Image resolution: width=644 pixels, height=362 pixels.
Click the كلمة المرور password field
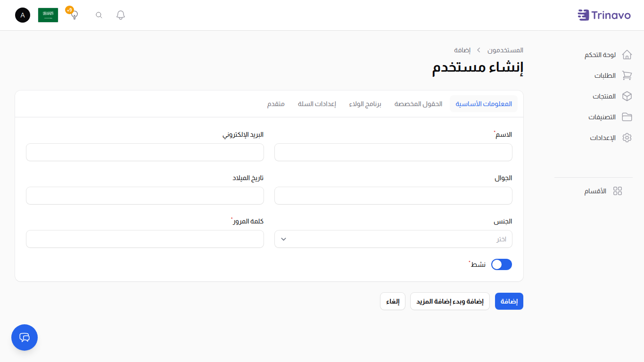(x=145, y=239)
